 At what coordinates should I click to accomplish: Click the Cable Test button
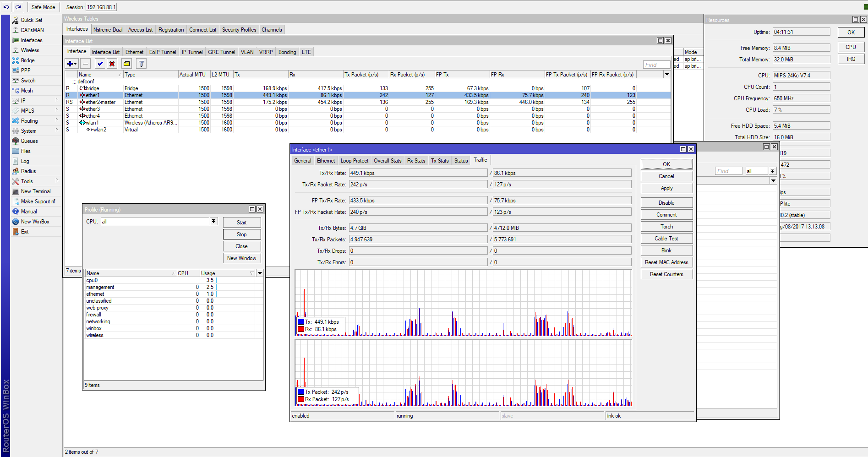tap(667, 239)
